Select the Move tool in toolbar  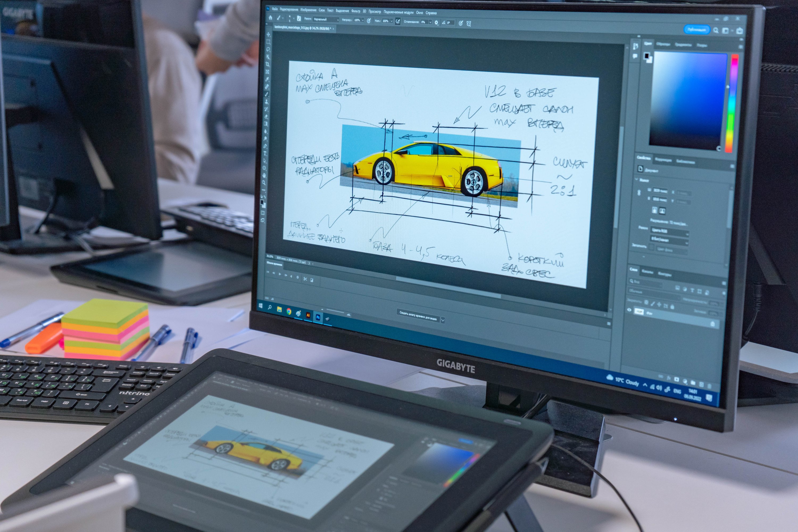click(x=268, y=35)
